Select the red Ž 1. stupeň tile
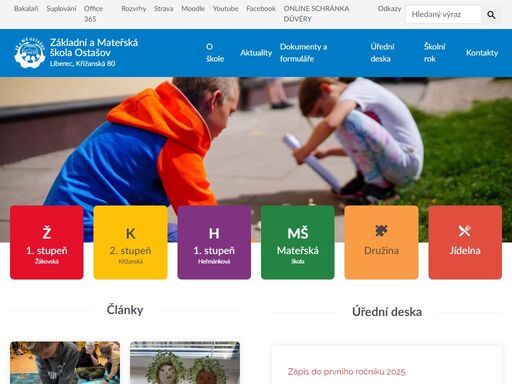This screenshot has height=384, width=512. click(x=47, y=242)
